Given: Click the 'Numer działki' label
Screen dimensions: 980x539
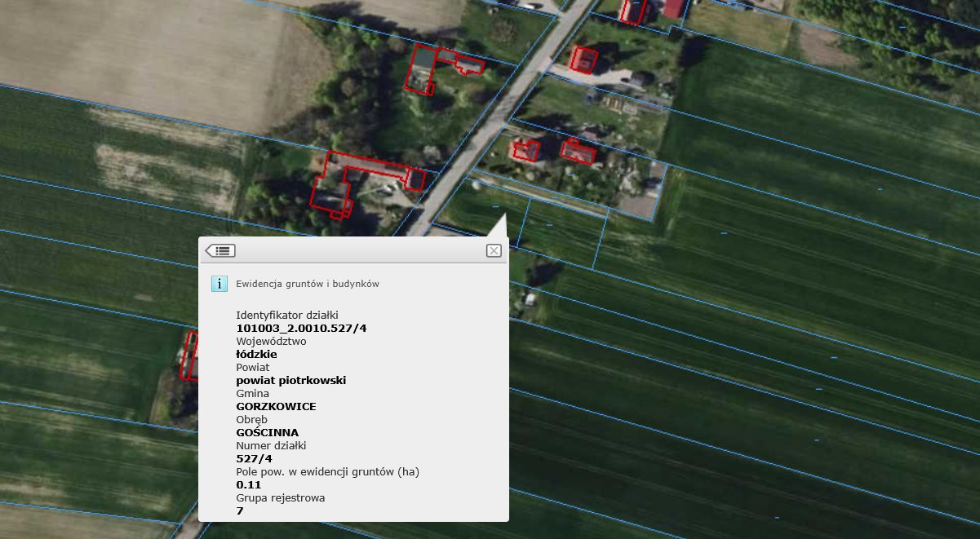Looking at the screenshot, I should (x=273, y=445).
